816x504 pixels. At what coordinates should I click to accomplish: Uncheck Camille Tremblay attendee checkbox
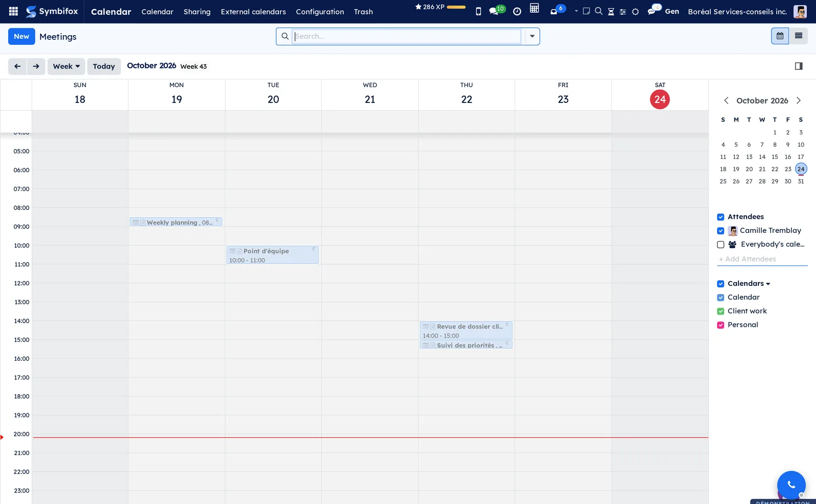pyautogui.click(x=721, y=231)
